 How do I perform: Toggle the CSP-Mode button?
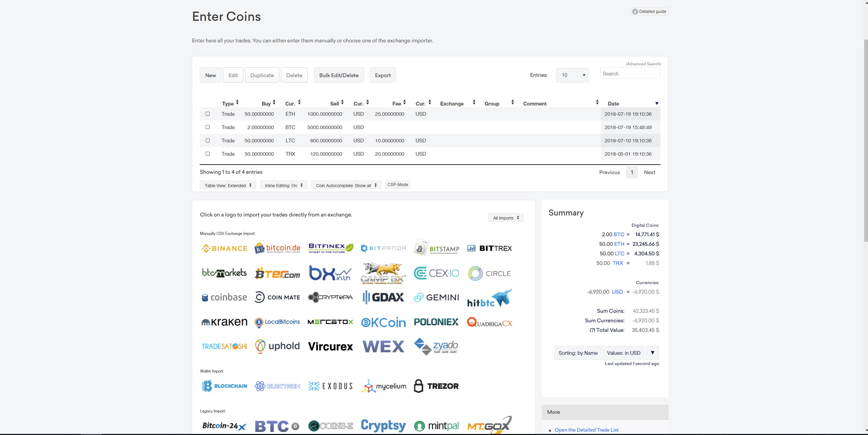pos(398,185)
